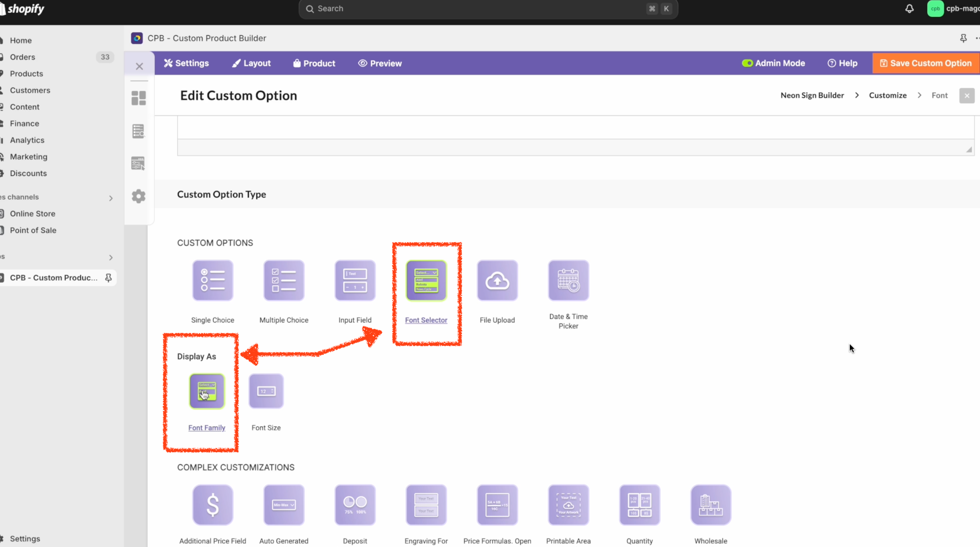The image size is (980, 547).
Task: Open Online Store channel
Action: pos(32,214)
